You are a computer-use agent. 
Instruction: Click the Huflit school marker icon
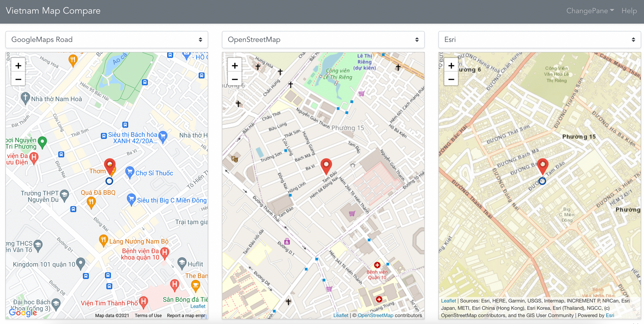182,263
